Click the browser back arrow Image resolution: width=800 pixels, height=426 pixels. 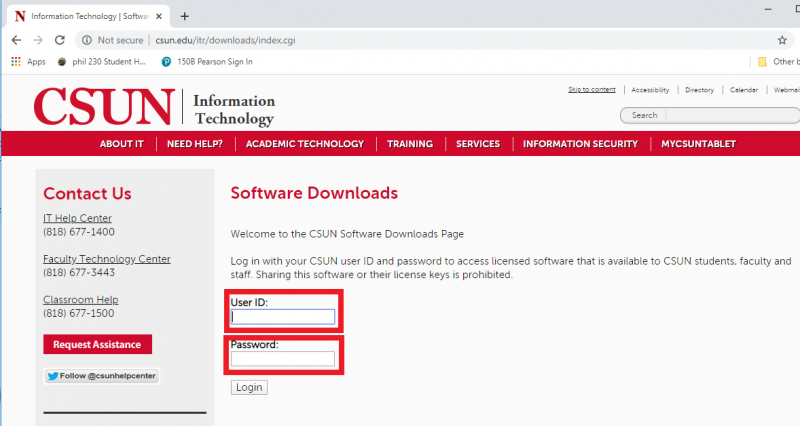pos(16,40)
